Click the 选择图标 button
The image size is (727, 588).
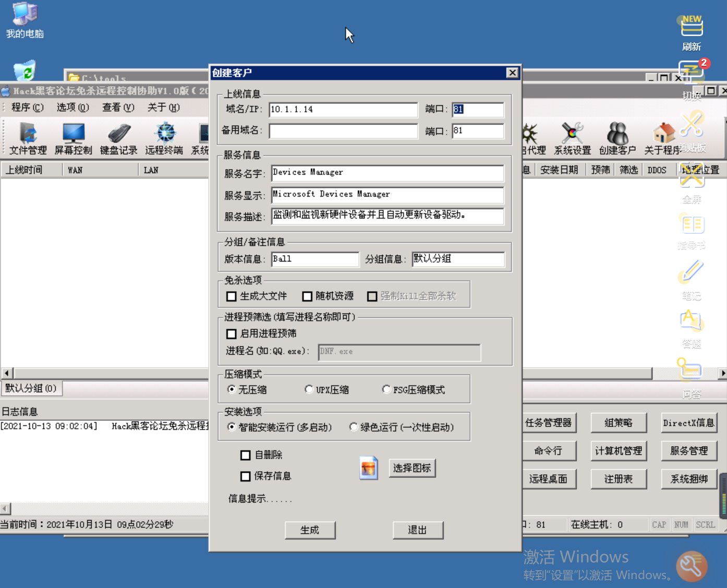coord(412,468)
